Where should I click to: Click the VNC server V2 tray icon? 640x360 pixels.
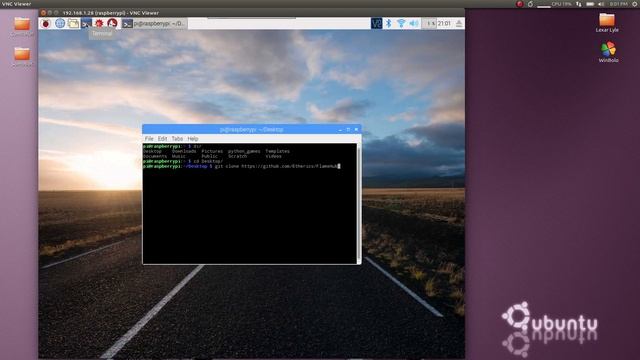coord(376,23)
